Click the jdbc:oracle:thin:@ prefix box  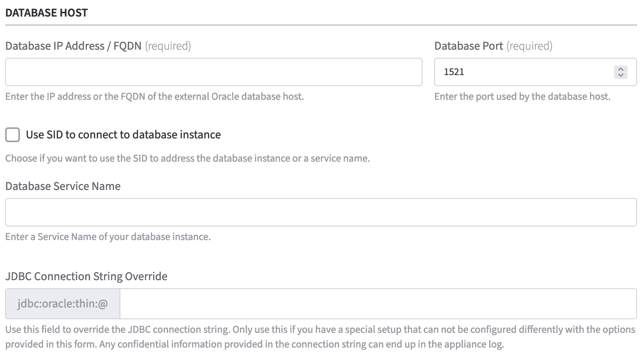click(63, 304)
